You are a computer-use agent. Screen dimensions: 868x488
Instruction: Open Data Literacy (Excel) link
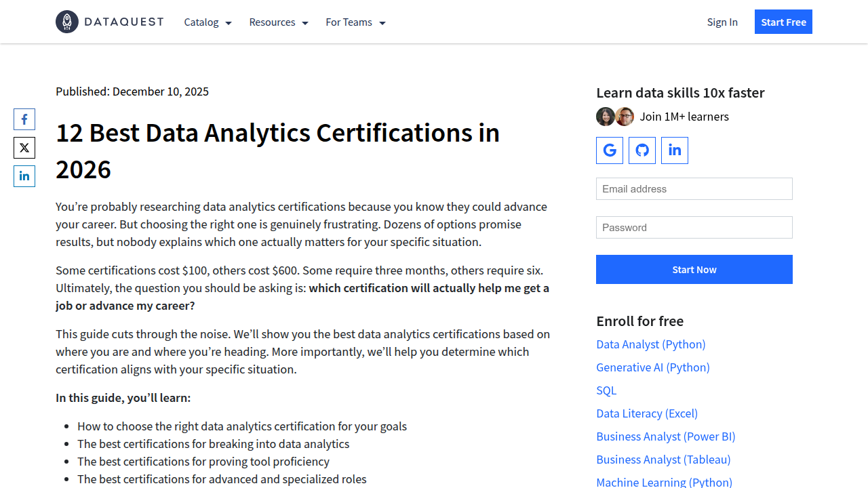[x=647, y=413]
